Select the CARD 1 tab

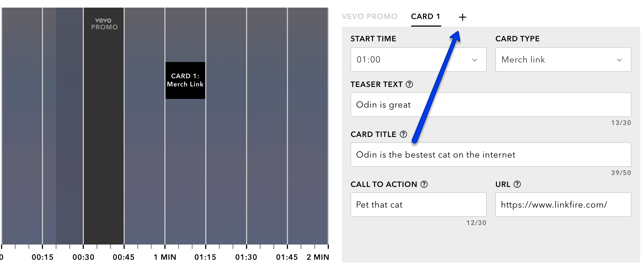[x=426, y=17]
